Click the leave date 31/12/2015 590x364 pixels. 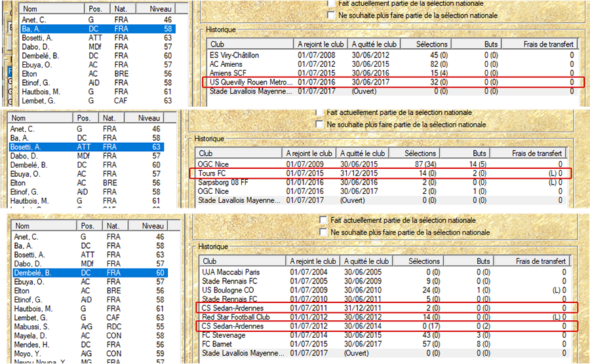point(359,173)
